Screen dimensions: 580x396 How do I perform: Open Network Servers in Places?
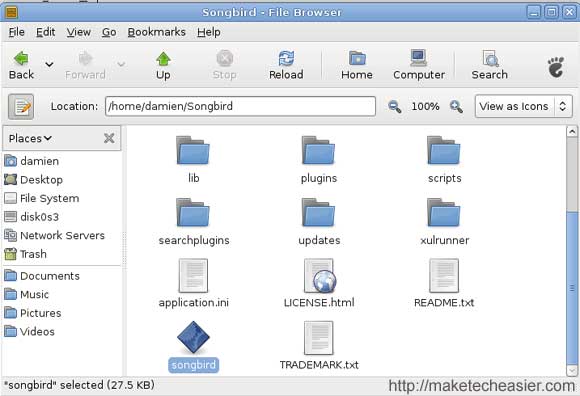tap(62, 235)
